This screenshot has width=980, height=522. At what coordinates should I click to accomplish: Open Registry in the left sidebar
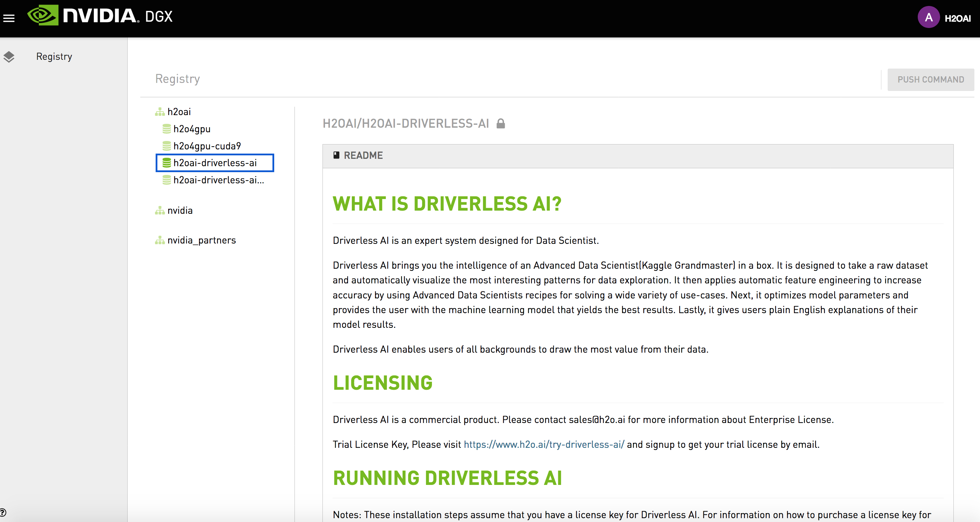pos(54,57)
